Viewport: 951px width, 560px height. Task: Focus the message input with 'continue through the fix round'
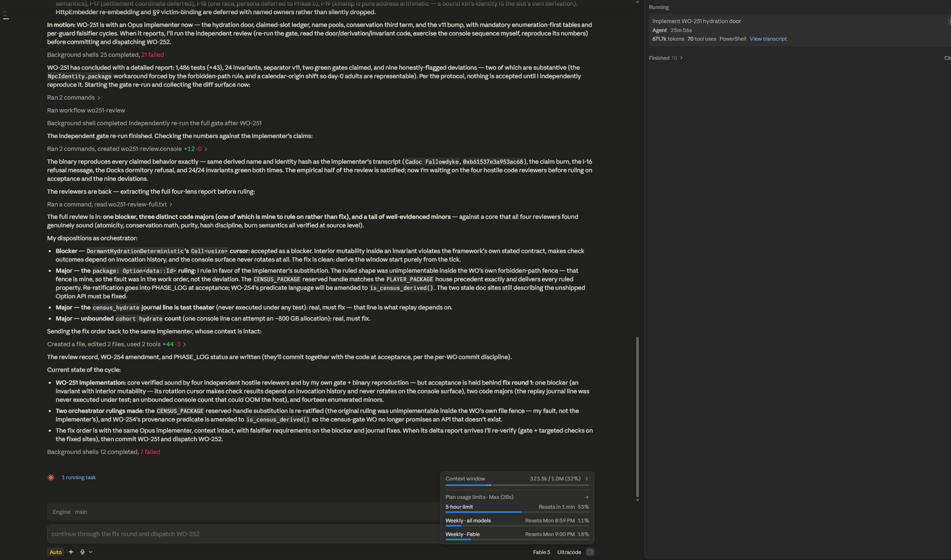click(x=244, y=534)
